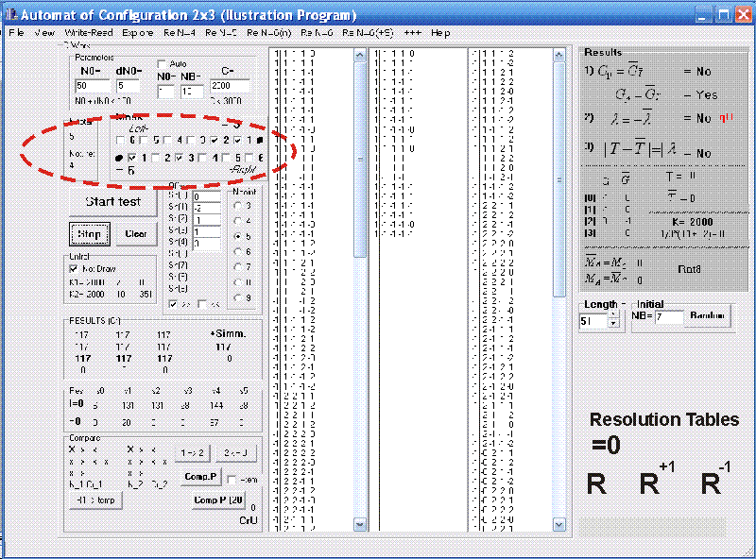The image size is (756, 559).
Task: Uncheck Mask Left row checkbox 2
Action: click(215, 141)
